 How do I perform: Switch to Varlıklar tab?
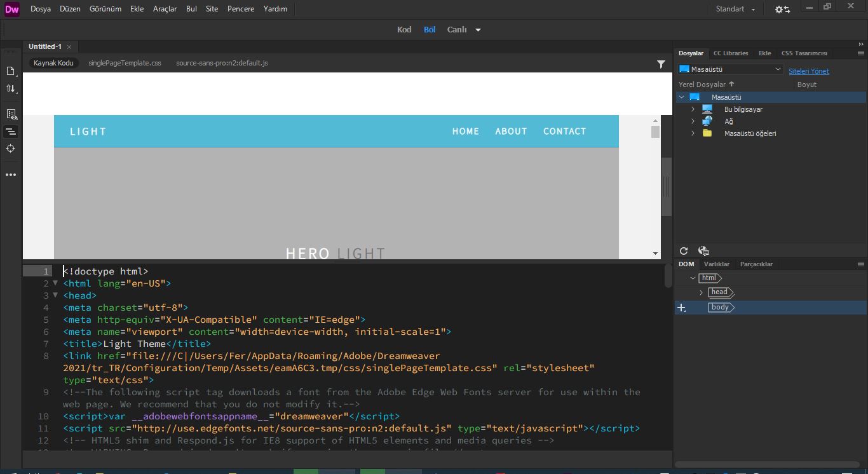point(717,264)
